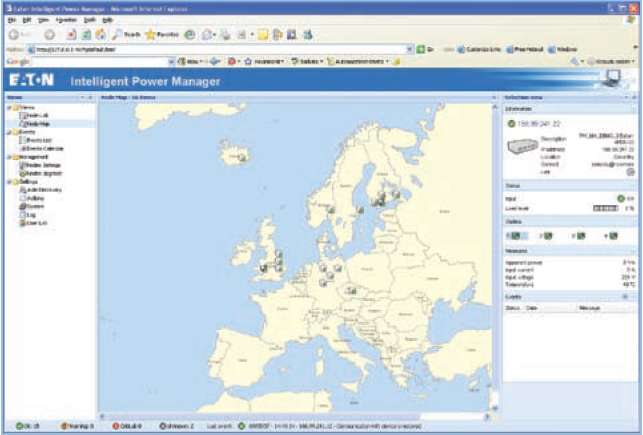The width and height of the screenshot is (643, 435).
Task: Collapse the Events folder in tree
Action: (9, 132)
